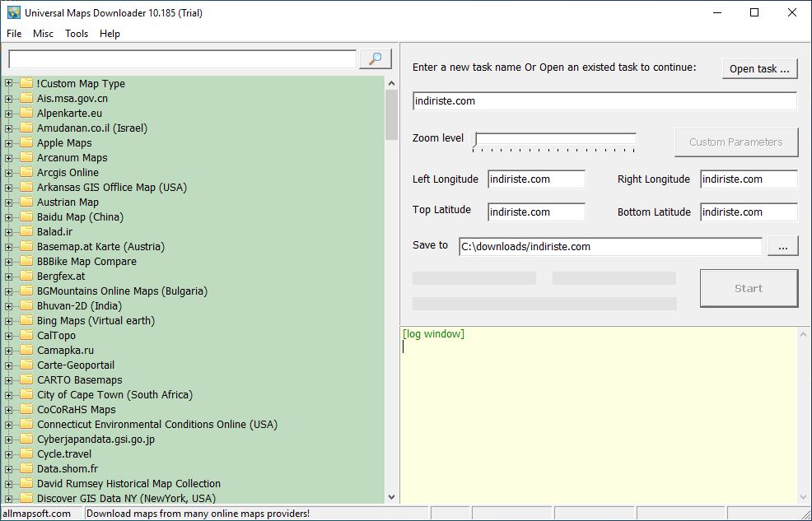
Task: Click the Left Longitude field
Action: [536, 179]
